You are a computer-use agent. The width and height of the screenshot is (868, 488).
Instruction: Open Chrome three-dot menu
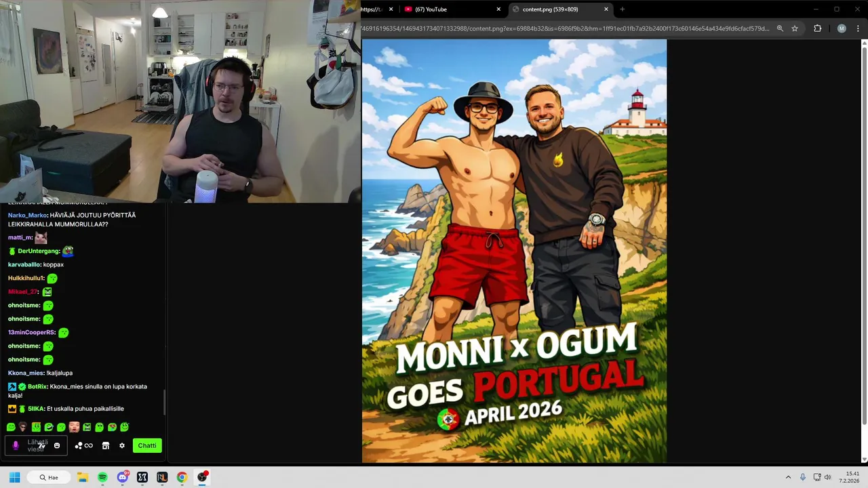(858, 28)
